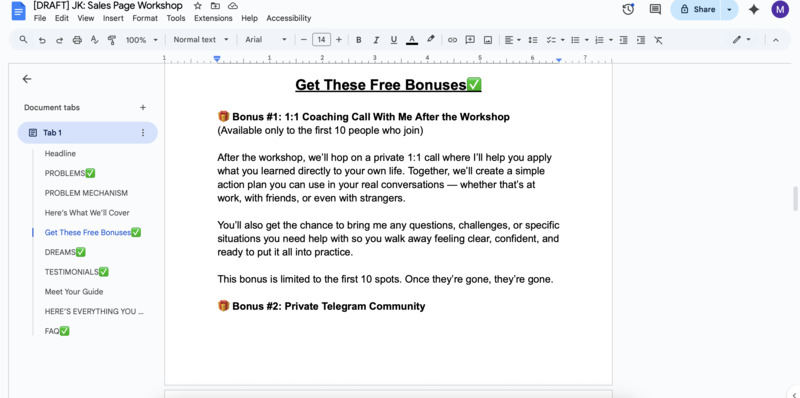Open the Arial font dropdown
The height and width of the screenshot is (398, 800).
pyautogui.click(x=266, y=40)
